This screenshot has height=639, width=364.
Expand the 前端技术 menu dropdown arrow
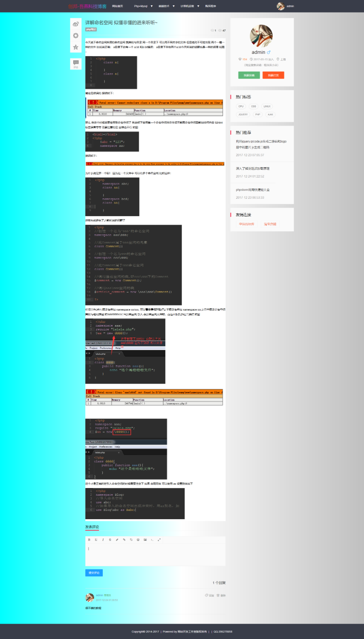point(174,6)
